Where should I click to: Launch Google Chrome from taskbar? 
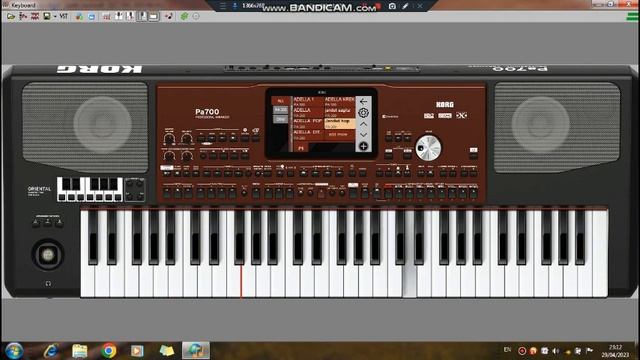click(x=109, y=351)
